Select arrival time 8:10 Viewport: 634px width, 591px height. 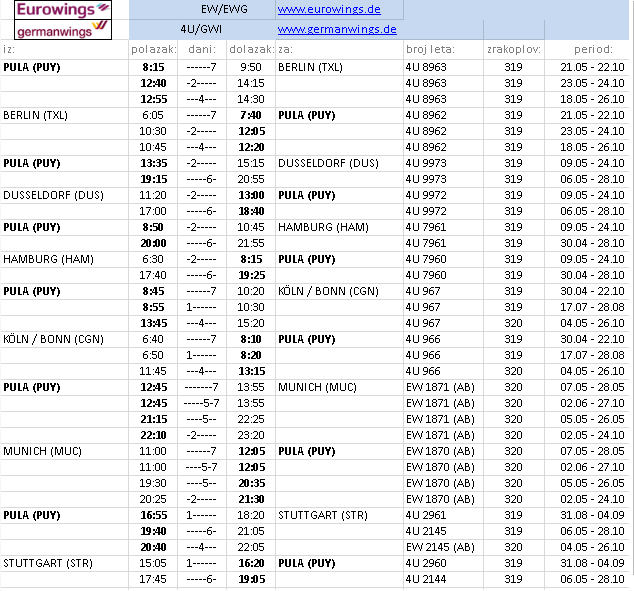251,339
